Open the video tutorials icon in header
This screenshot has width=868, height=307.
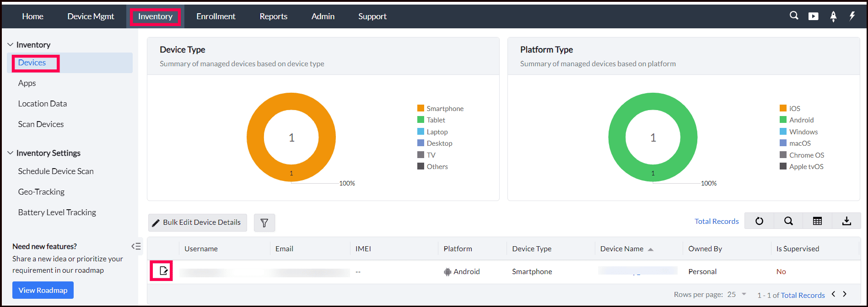coord(814,16)
